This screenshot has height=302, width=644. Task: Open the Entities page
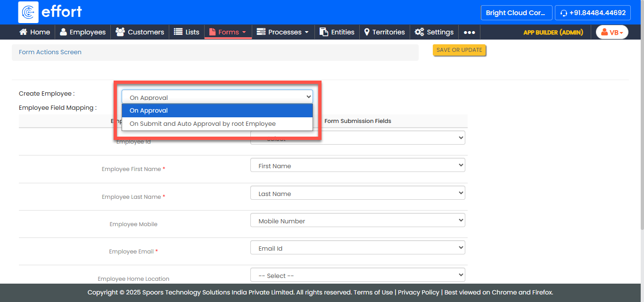click(x=337, y=32)
